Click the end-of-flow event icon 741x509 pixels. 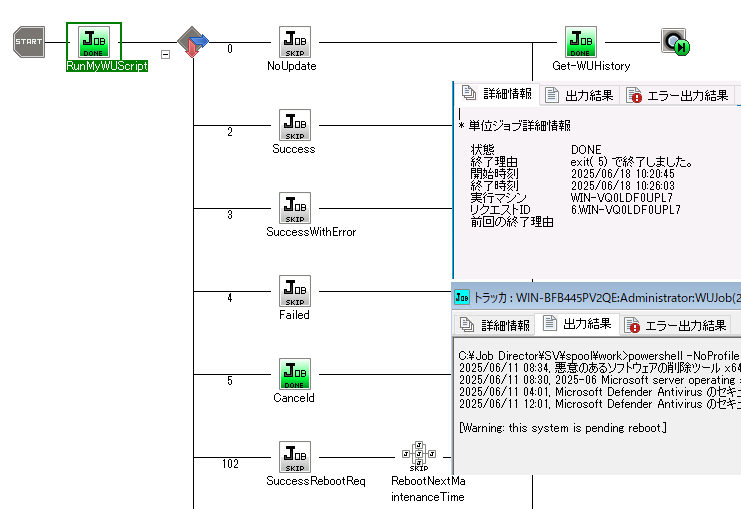675,42
